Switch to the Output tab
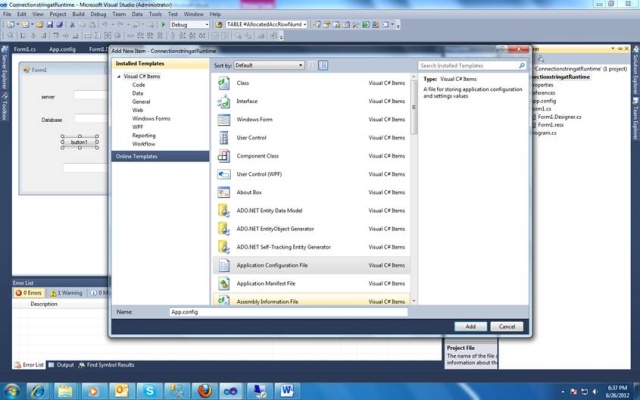640x400 pixels. (x=62, y=365)
